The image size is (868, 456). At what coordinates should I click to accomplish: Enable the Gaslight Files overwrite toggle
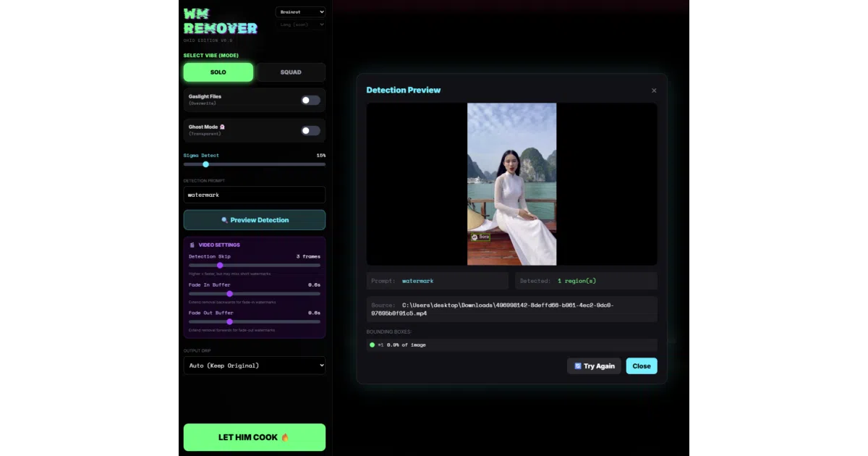310,100
